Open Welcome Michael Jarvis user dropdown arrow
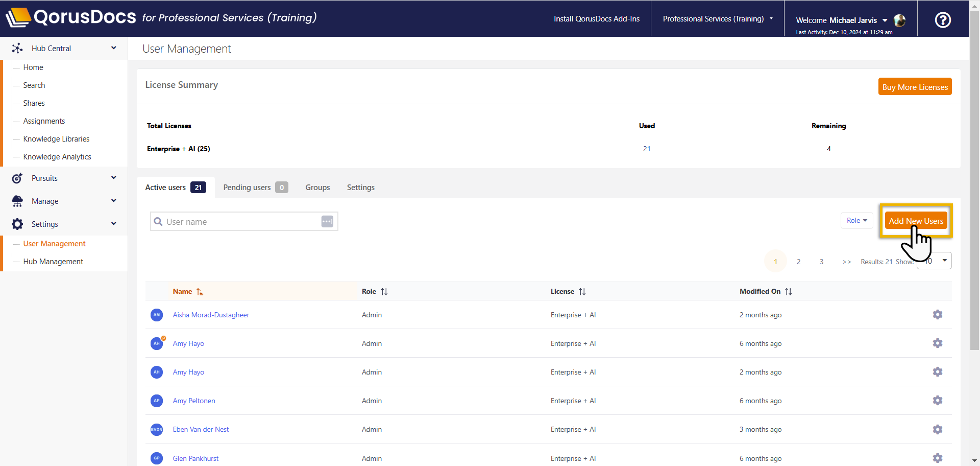980x466 pixels. coord(885,20)
